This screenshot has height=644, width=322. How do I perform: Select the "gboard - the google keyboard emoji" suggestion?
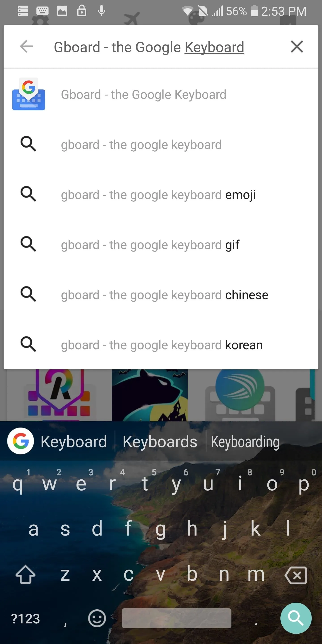161,195
